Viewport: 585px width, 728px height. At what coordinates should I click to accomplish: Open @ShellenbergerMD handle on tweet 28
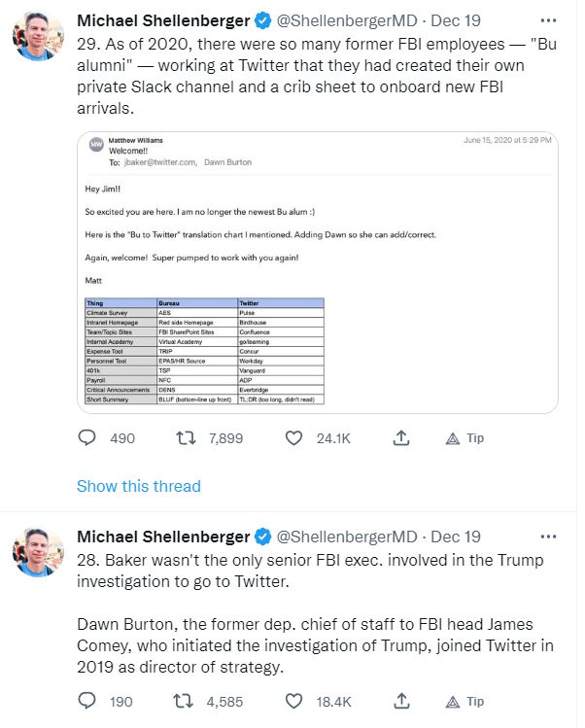tap(347, 537)
